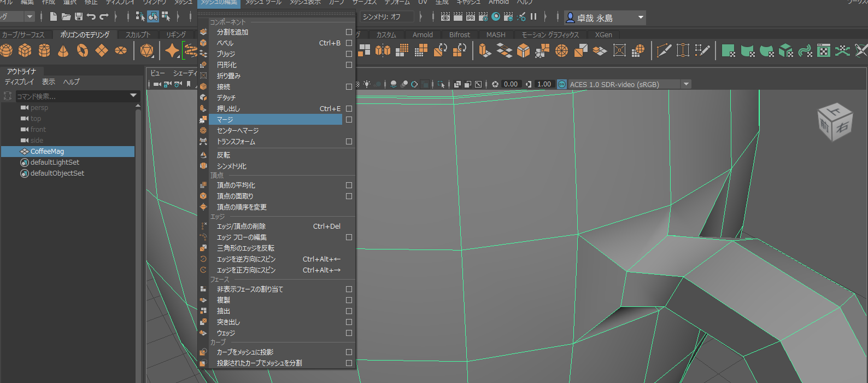Click the save scene icon
Viewport: 868px width, 383px height.
click(x=78, y=17)
